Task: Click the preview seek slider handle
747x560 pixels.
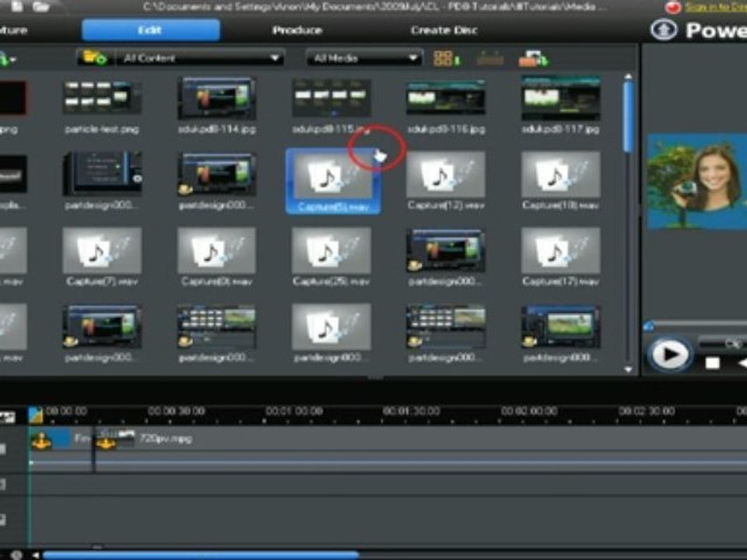Action: tap(648, 326)
